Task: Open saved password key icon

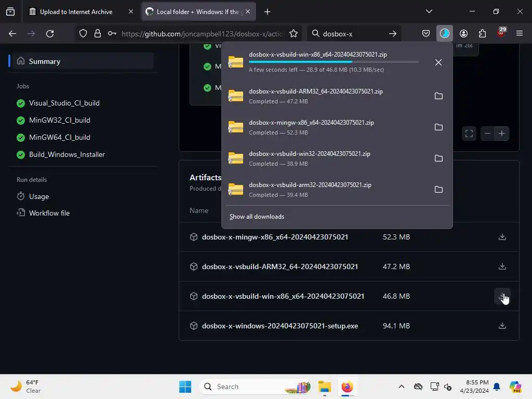Action: tap(112, 34)
